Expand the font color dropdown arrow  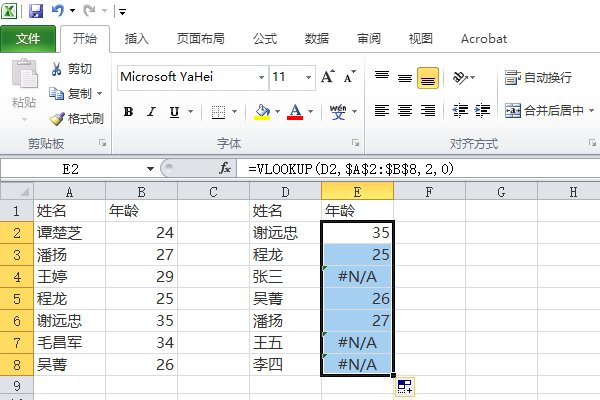tap(310, 112)
